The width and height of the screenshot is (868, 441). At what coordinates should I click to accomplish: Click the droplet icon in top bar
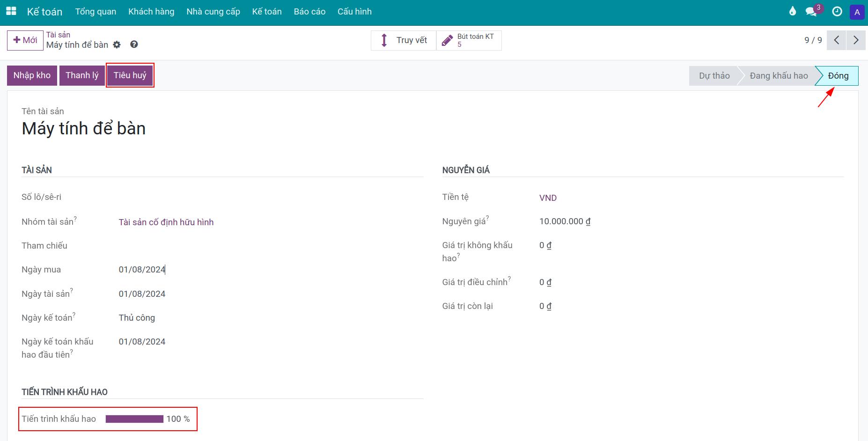point(793,12)
